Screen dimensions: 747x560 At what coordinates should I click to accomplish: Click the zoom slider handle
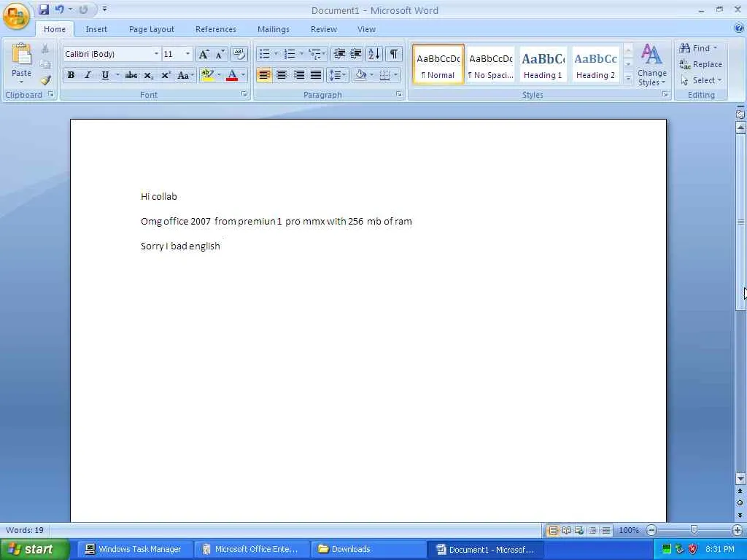click(x=694, y=530)
